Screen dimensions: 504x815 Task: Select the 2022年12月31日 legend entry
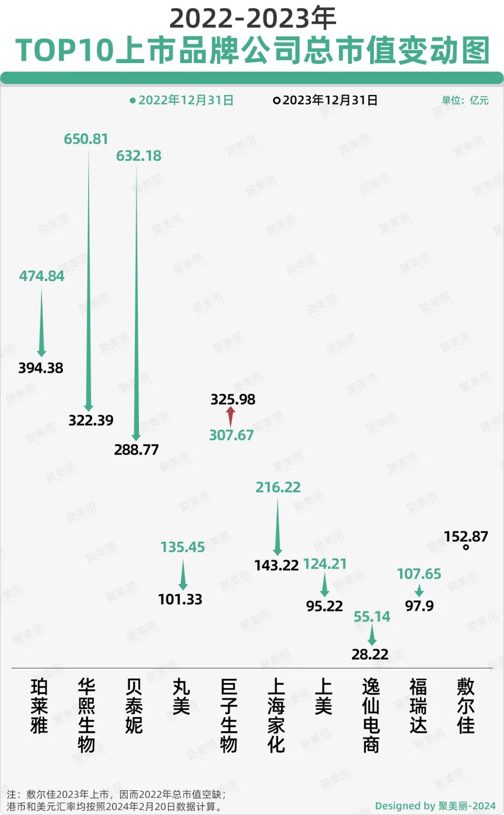click(182, 100)
